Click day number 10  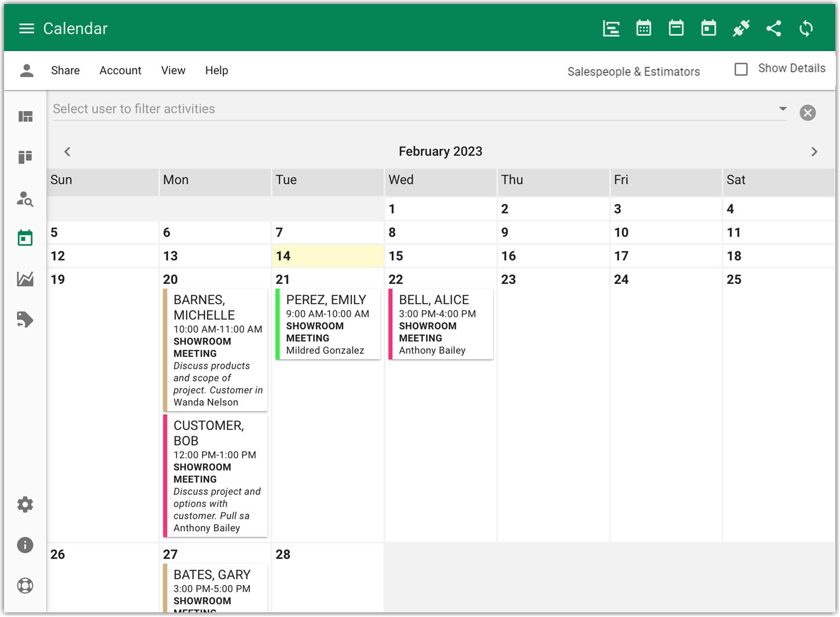[x=621, y=233]
